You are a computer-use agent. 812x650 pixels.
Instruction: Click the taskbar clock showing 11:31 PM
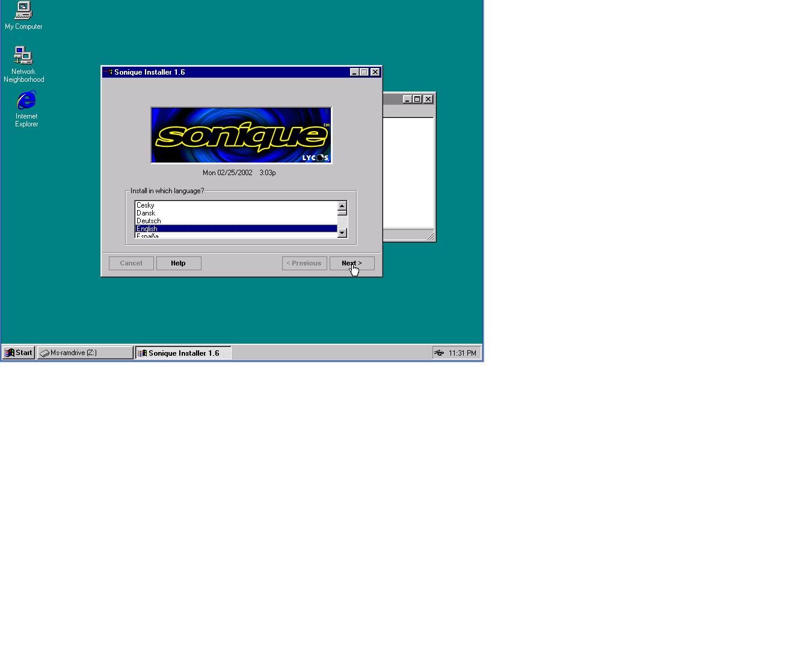463,353
